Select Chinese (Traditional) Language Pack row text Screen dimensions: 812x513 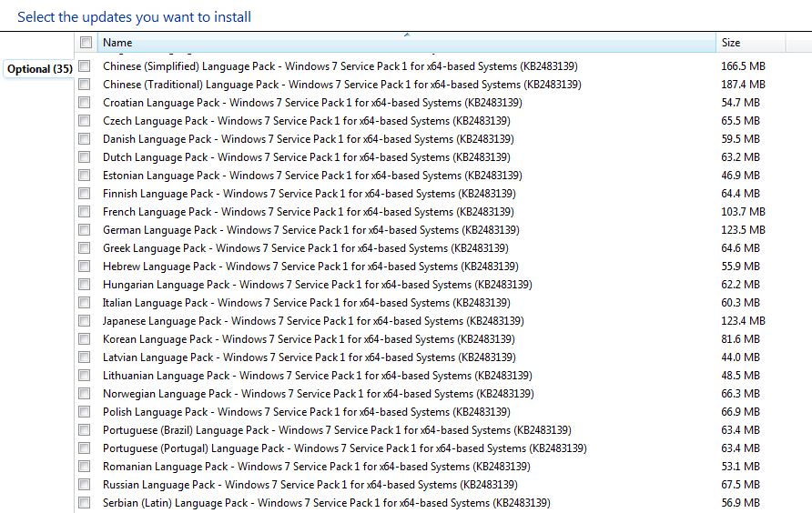[341, 85]
